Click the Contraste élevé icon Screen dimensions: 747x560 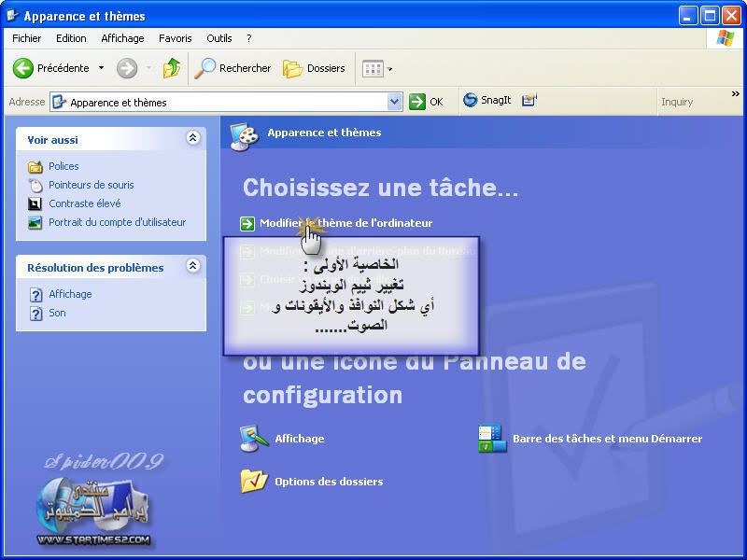(x=35, y=203)
